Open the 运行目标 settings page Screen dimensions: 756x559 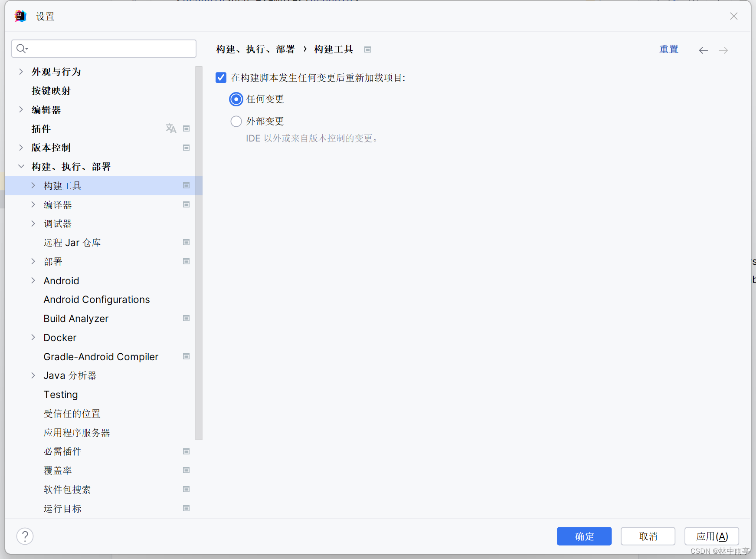[62, 509]
